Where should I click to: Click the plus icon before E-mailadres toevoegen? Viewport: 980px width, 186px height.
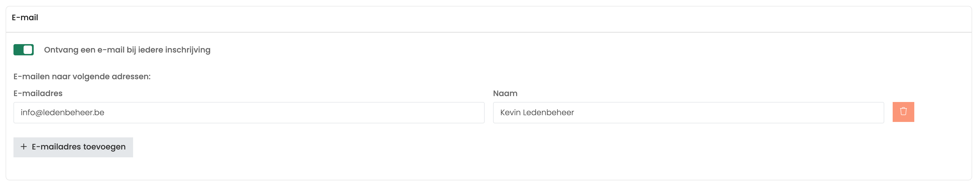click(x=24, y=147)
